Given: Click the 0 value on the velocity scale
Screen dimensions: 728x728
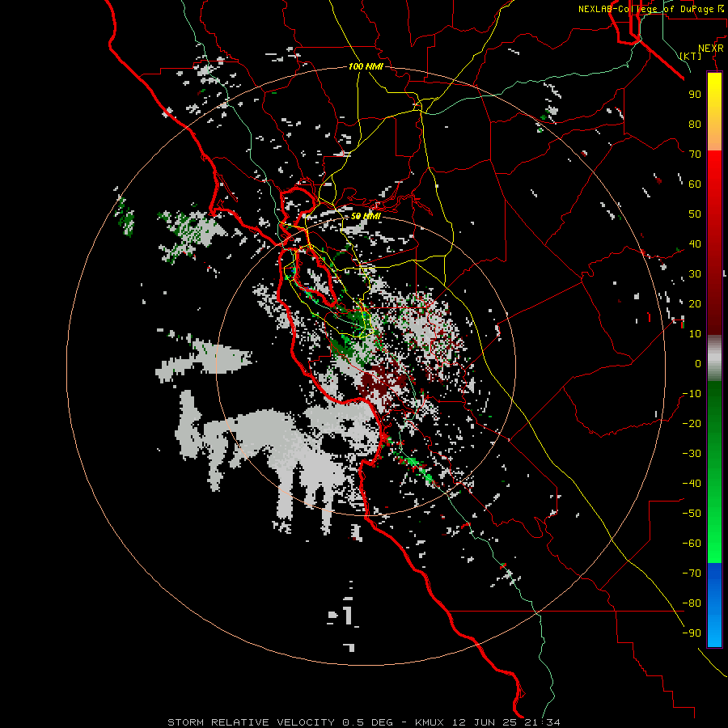Looking at the screenshot, I should coord(698,363).
